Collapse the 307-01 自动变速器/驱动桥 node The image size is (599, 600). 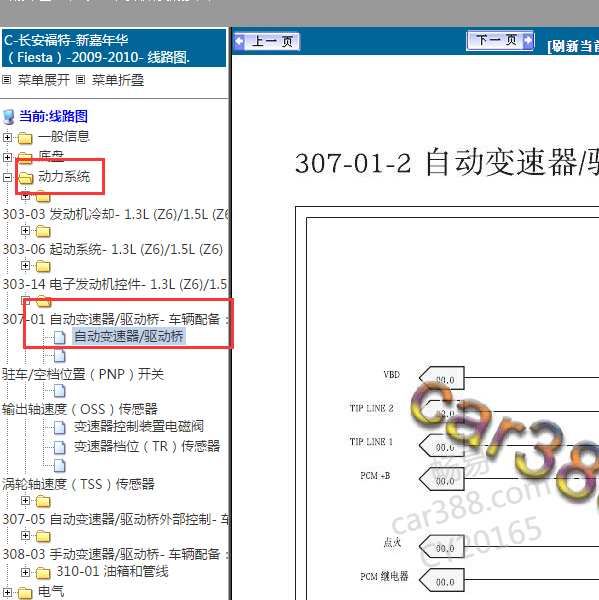point(25,300)
